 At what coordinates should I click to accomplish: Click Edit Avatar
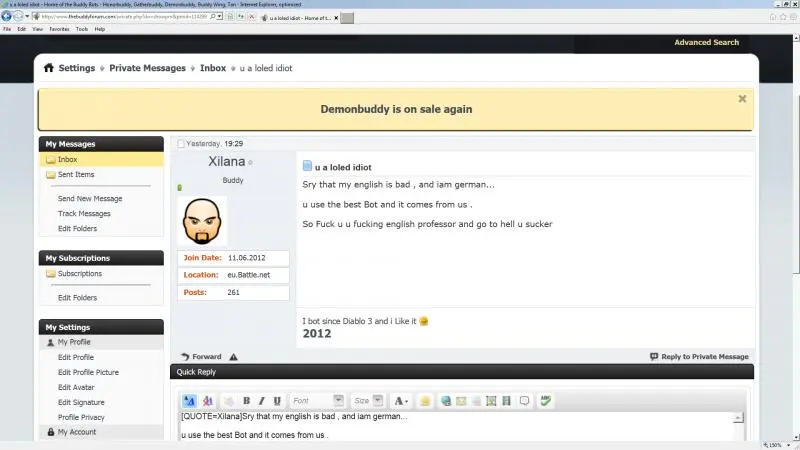76,387
